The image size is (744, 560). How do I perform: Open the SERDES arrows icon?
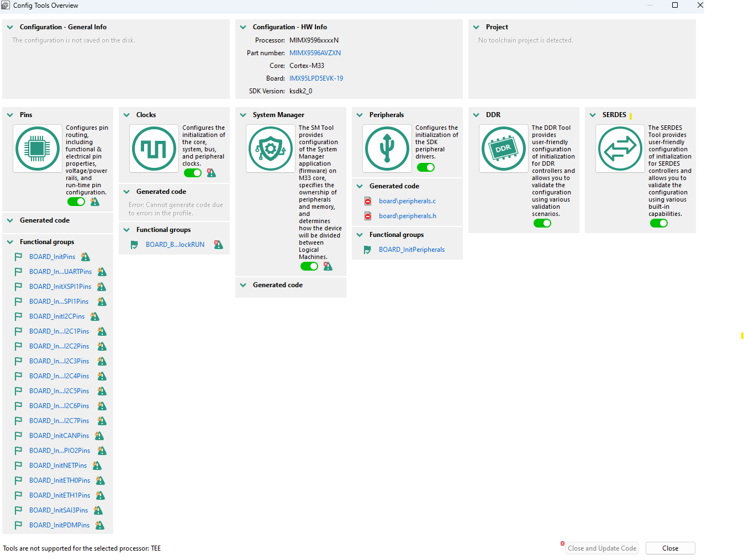pyautogui.click(x=620, y=149)
